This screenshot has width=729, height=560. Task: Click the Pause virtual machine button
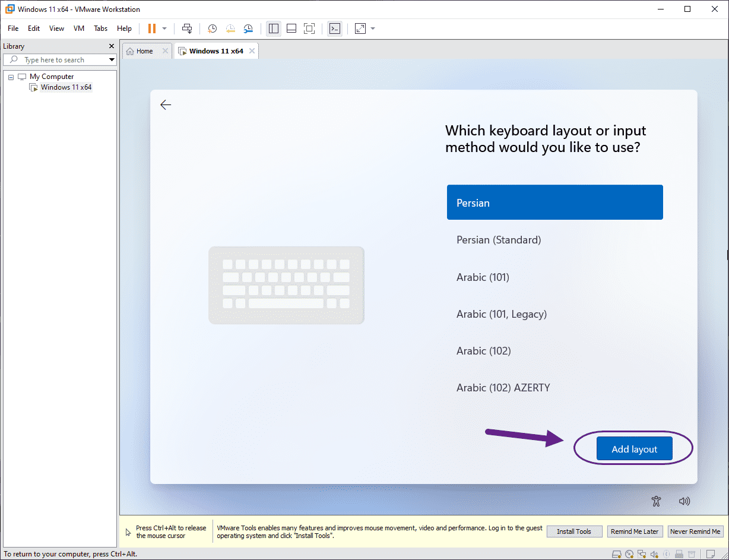[x=152, y=29]
